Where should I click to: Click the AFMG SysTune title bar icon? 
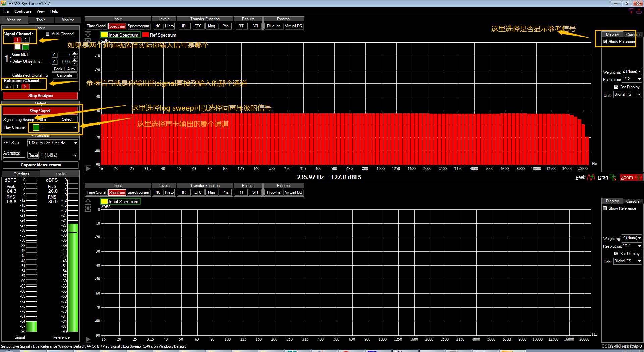pyautogui.click(x=4, y=3)
